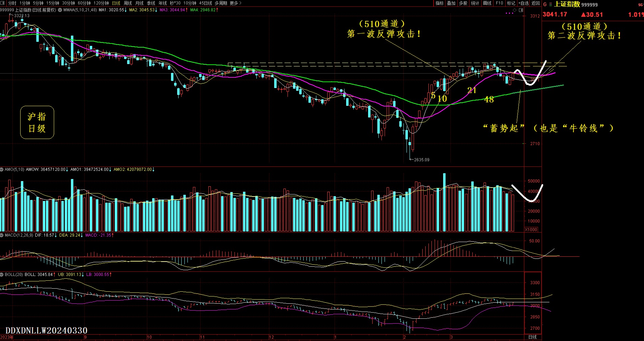
Task: Click the 叠加 overlay button
Action: point(451,3)
